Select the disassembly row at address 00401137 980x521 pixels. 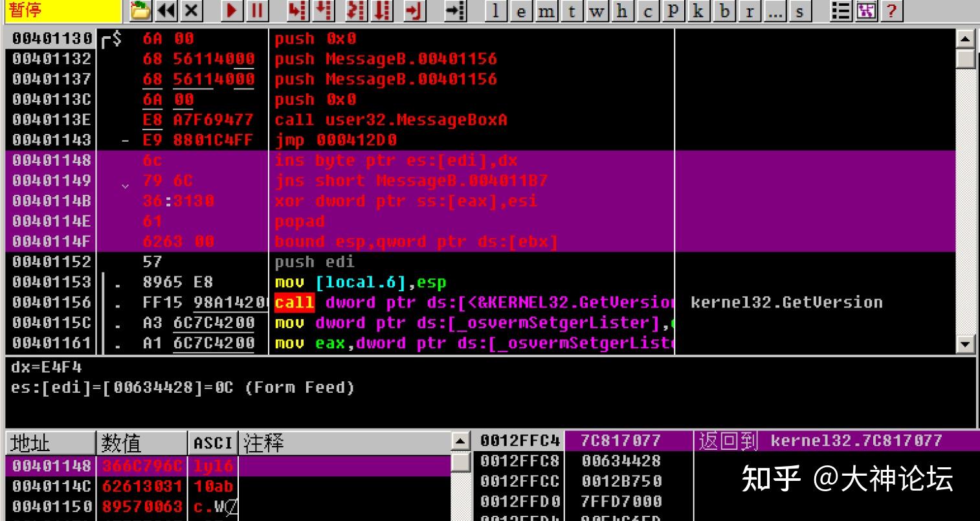[x=480, y=79]
